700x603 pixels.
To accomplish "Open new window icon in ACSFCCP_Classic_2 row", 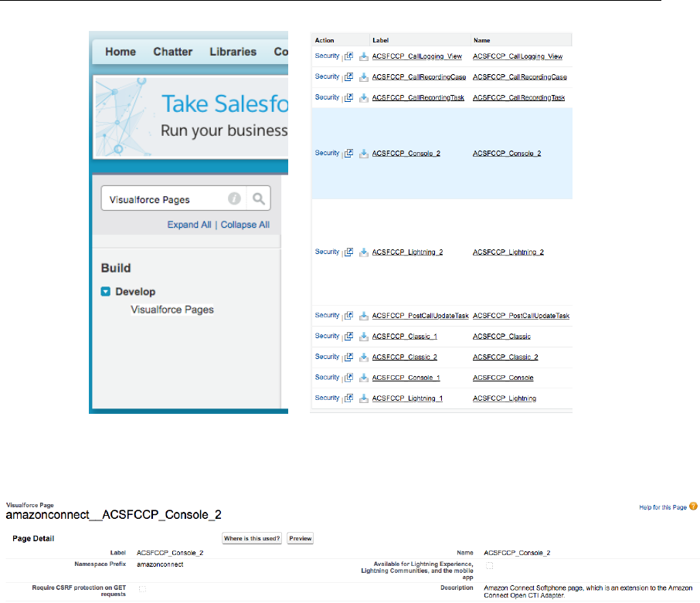I will pos(349,357).
